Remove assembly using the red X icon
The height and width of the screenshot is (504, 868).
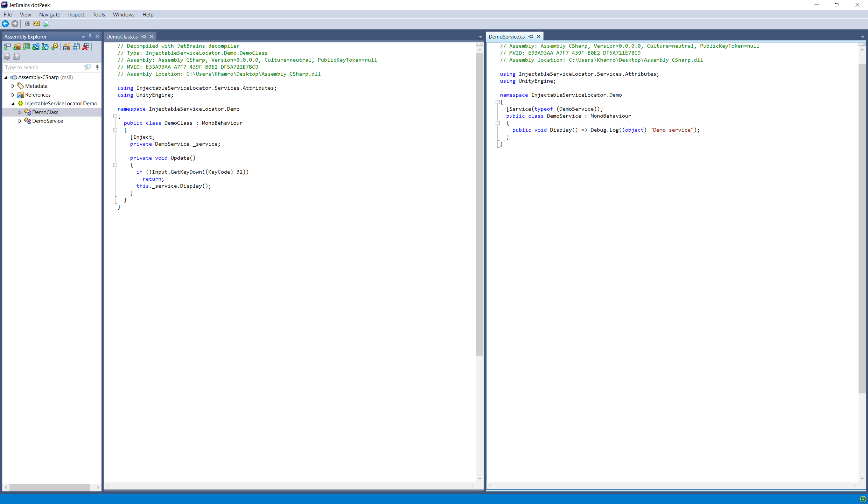[x=85, y=47]
